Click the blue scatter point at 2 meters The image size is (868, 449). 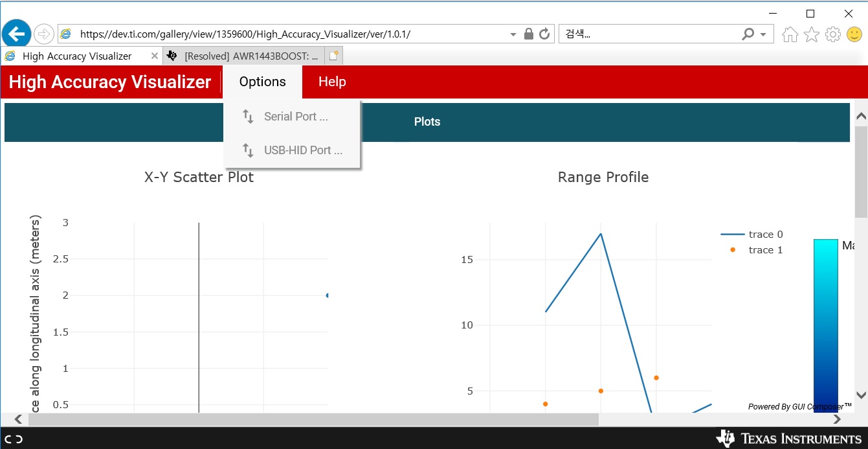[x=327, y=295]
